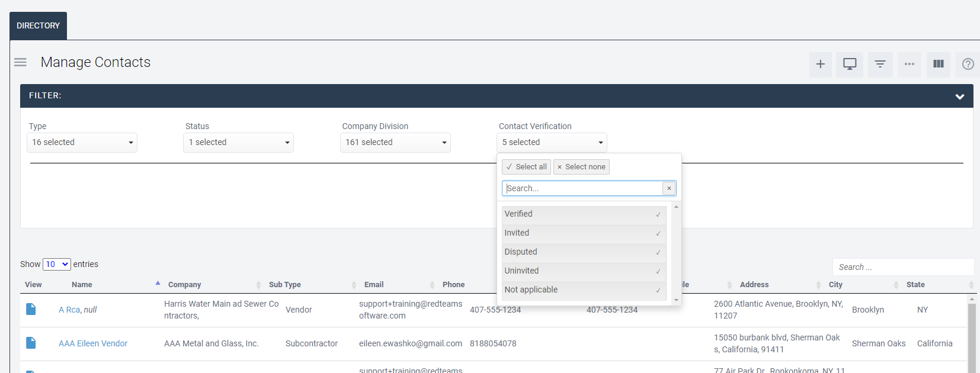This screenshot has height=373, width=980.
Task: View the A Rca contact document icon
Action: (31, 309)
